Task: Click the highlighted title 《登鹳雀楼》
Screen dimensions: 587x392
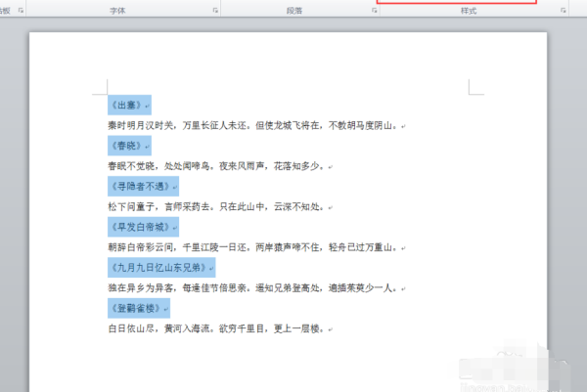Action: tap(135, 308)
